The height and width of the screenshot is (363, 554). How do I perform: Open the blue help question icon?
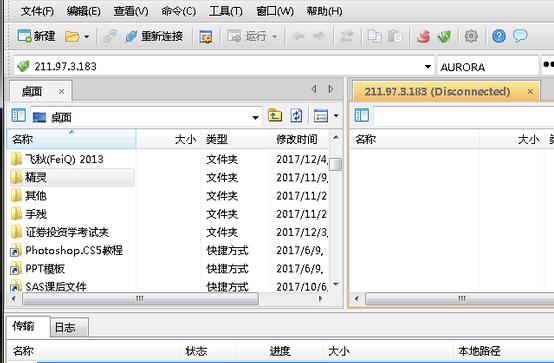(499, 36)
